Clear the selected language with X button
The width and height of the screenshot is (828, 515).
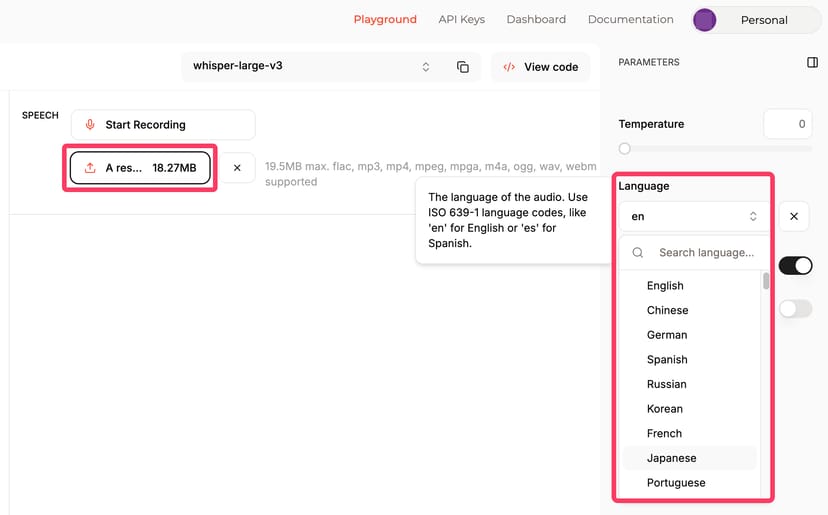[793, 216]
